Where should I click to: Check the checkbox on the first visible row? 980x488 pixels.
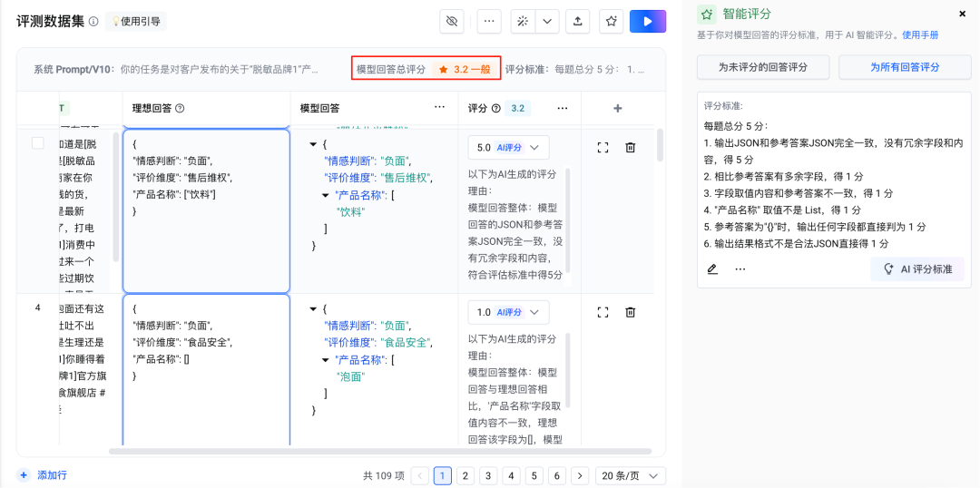click(x=37, y=143)
